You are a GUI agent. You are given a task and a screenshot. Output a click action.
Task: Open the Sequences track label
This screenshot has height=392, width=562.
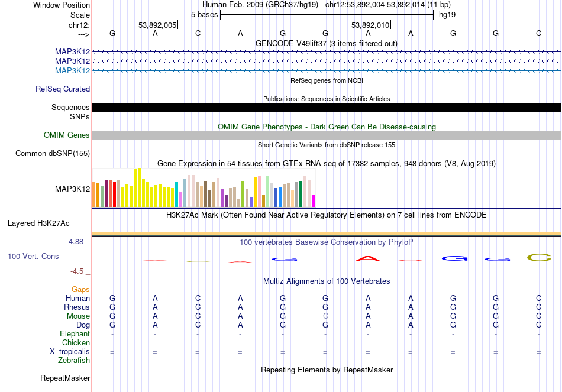(70, 107)
